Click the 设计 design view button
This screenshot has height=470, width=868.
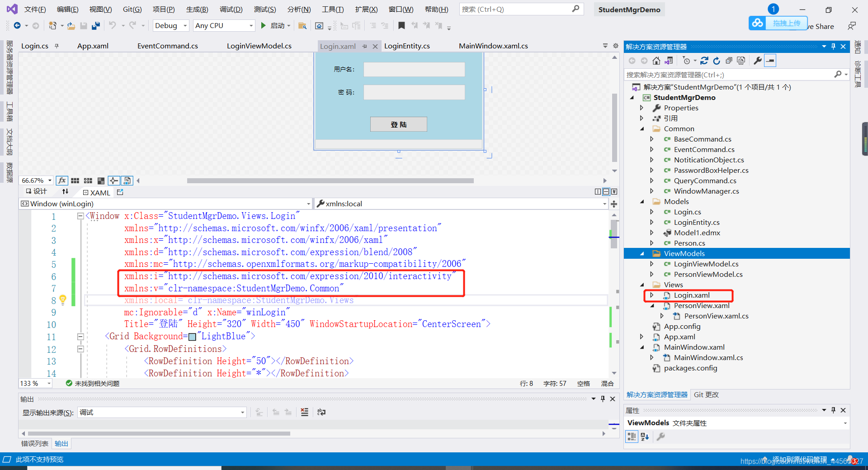coord(36,192)
